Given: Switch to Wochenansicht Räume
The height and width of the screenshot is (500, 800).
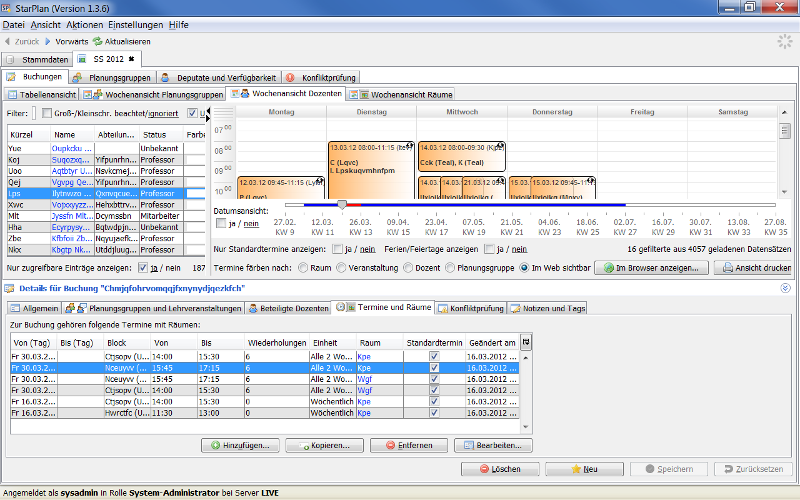Looking at the screenshot, I should point(401,94).
